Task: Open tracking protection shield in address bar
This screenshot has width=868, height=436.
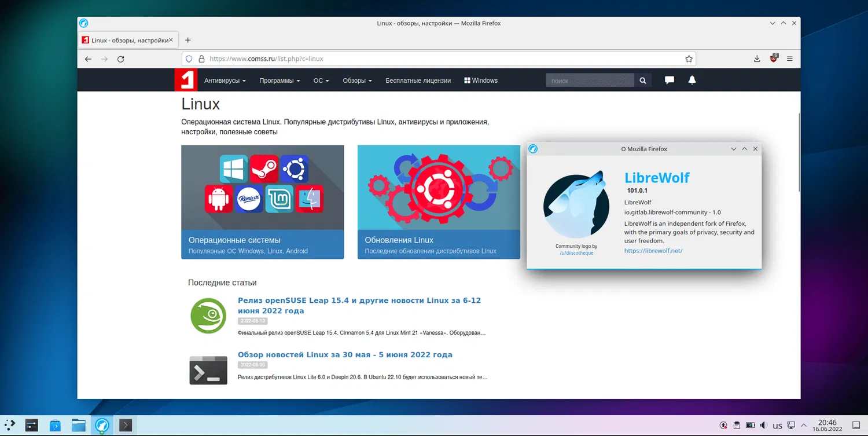Action: tap(189, 58)
